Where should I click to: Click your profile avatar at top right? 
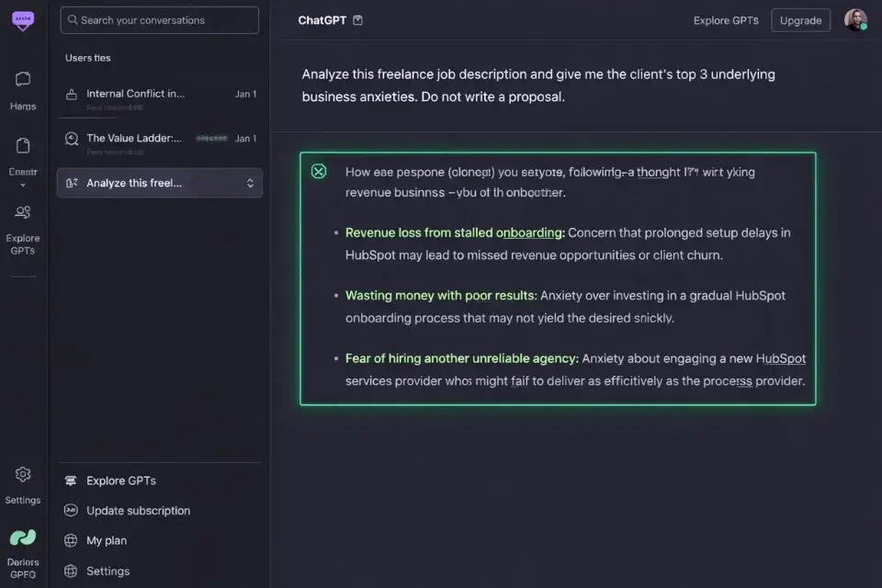(x=855, y=19)
